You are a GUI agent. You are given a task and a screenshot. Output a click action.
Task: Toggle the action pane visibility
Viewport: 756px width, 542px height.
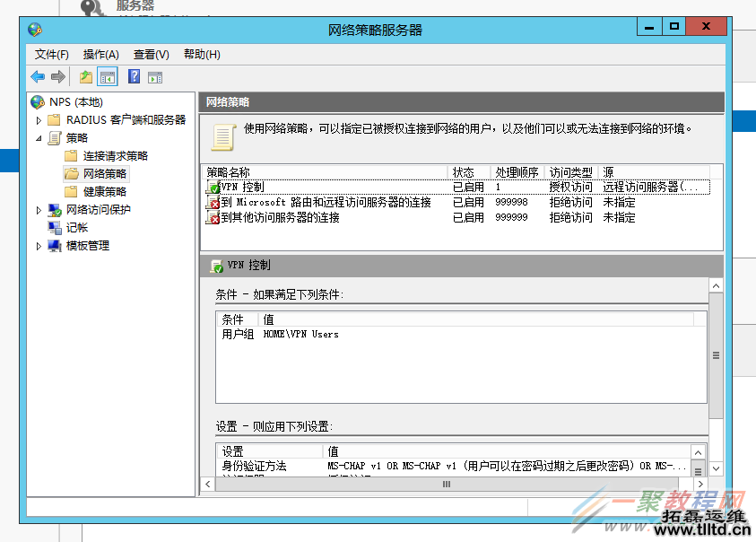[154, 77]
